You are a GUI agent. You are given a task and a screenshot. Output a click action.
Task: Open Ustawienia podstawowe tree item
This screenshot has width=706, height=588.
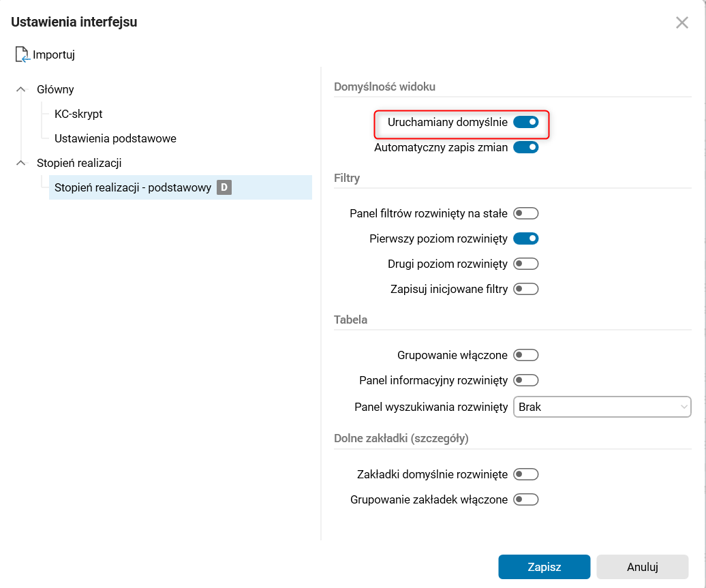(x=115, y=138)
